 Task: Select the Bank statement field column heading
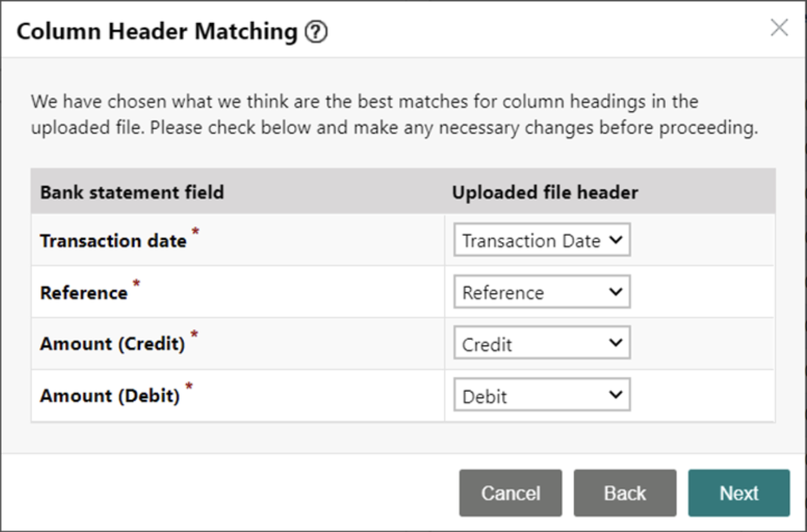click(x=132, y=193)
